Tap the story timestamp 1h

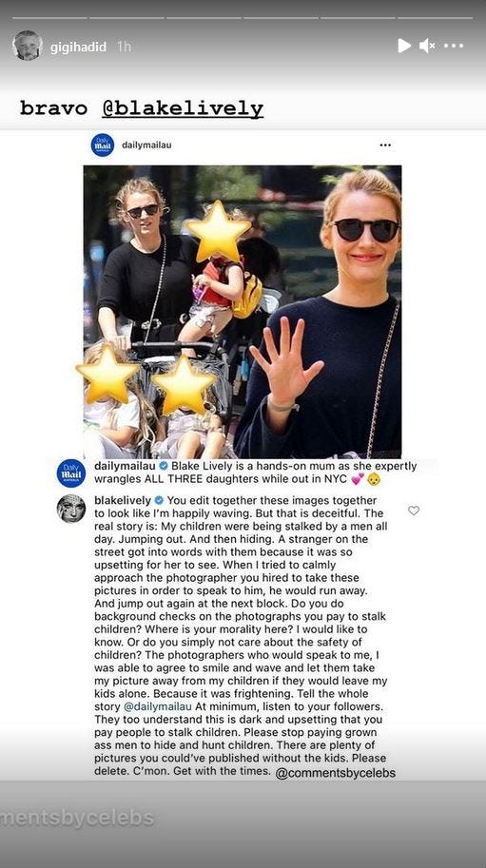pos(124,47)
